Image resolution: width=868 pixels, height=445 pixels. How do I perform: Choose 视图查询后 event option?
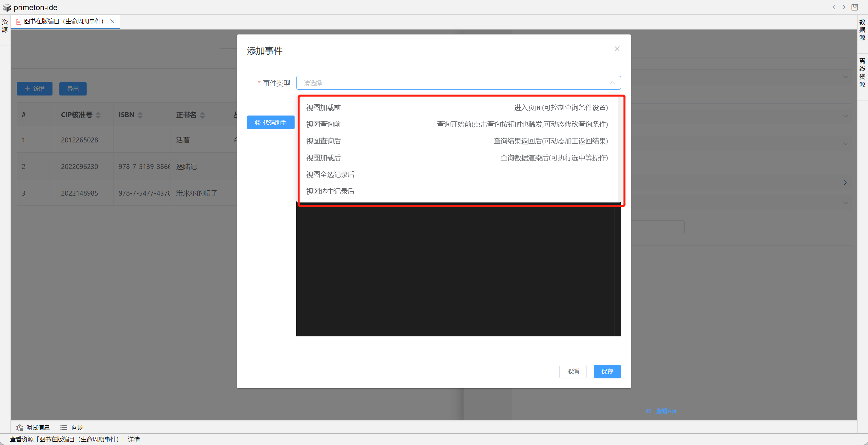323,141
